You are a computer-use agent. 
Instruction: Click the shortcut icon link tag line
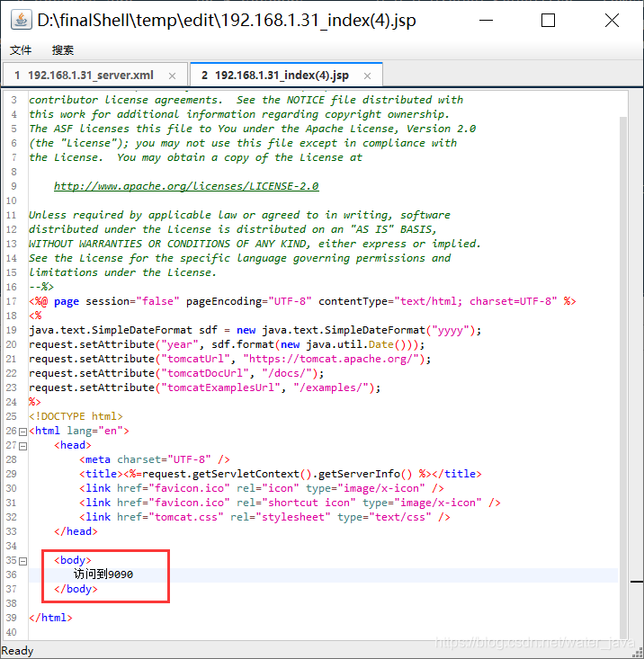[290, 503]
